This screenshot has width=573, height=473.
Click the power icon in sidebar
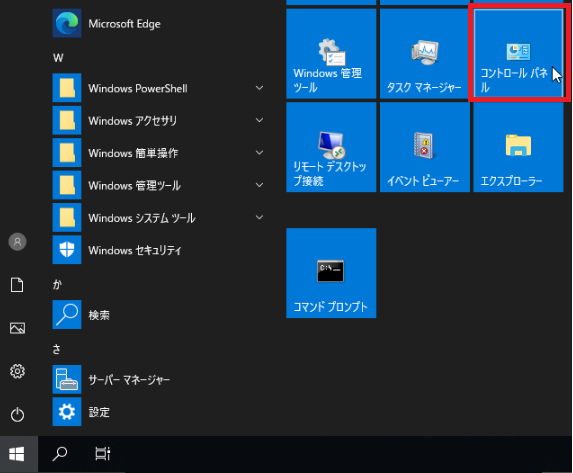(x=17, y=415)
